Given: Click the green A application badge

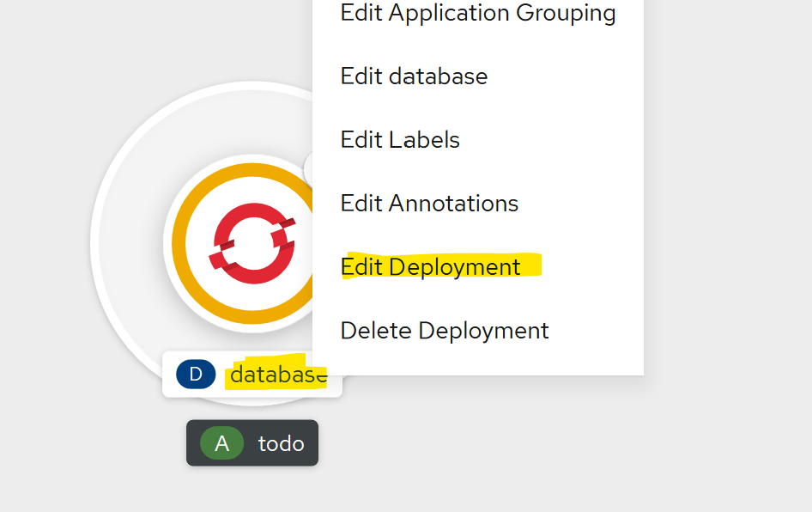Looking at the screenshot, I should [221, 443].
